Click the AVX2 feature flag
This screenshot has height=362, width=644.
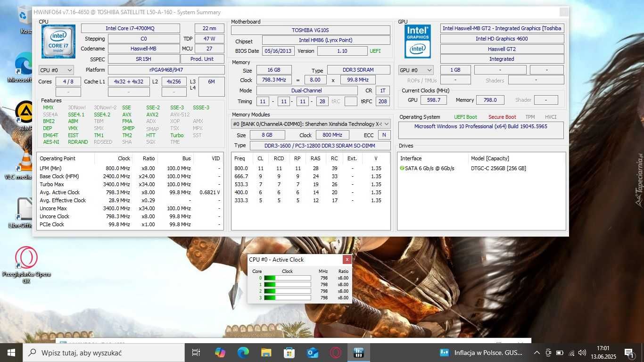click(152, 115)
